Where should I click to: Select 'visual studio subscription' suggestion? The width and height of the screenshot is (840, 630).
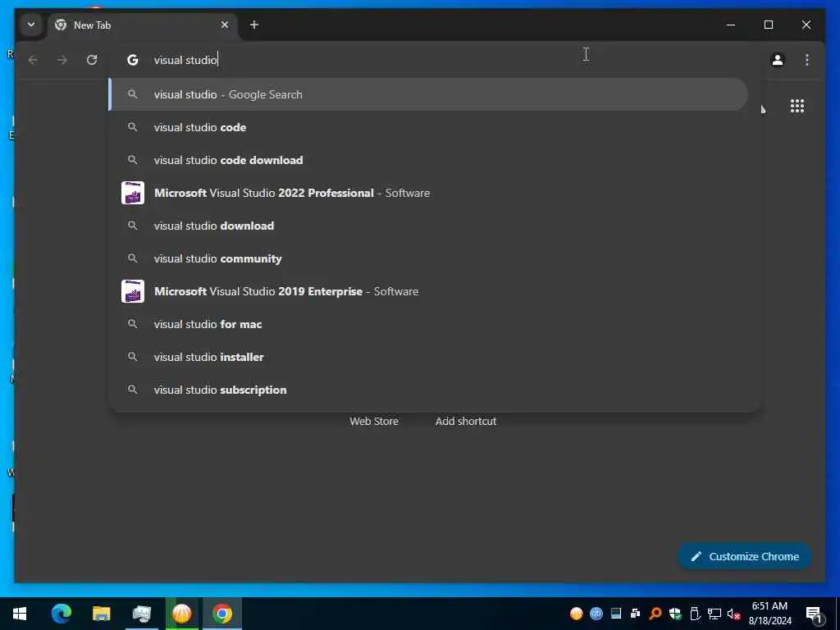(428, 390)
